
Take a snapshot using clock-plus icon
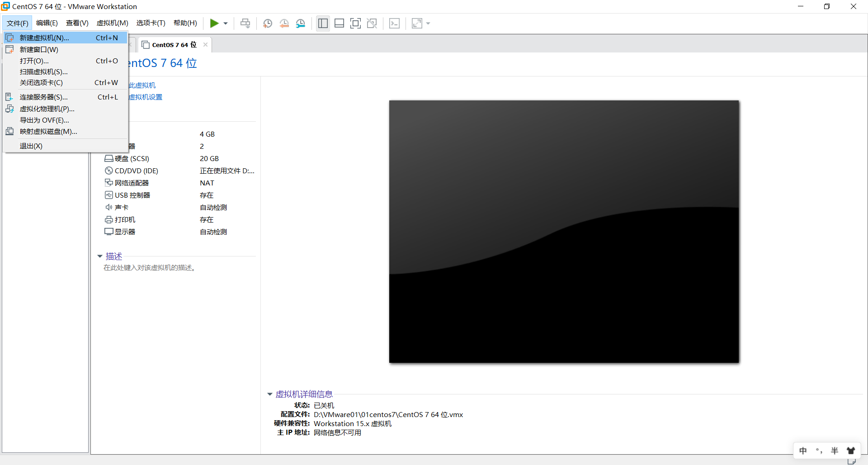268,23
